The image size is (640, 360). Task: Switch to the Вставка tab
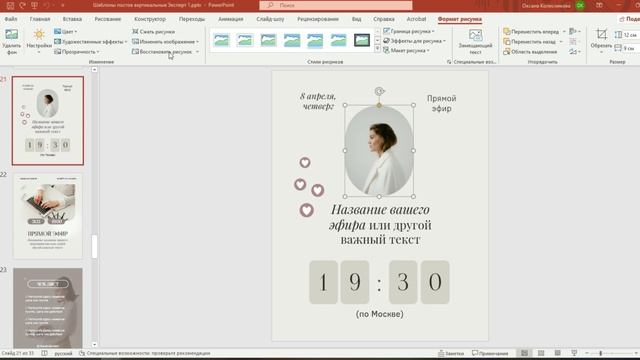[72, 19]
